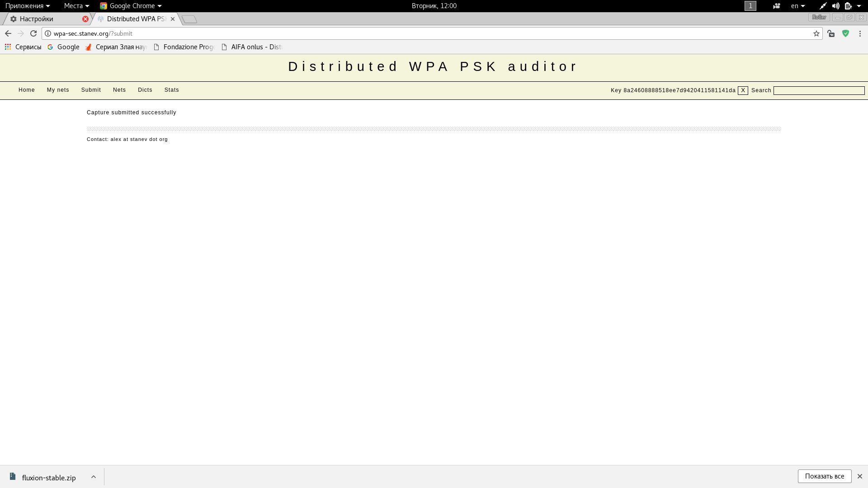Open the Места menu

[76, 6]
